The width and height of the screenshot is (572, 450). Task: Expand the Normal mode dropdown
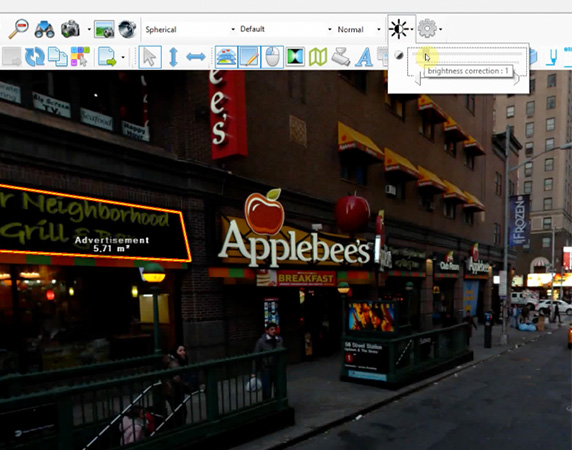click(359, 29)
